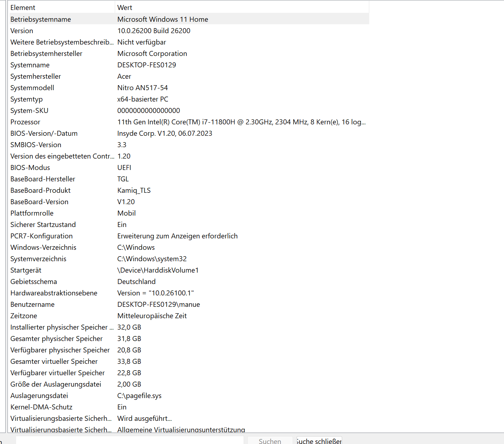
Task: Click the 11th Gen Intel Core i7-11800H value
Action: coord(242,122)
